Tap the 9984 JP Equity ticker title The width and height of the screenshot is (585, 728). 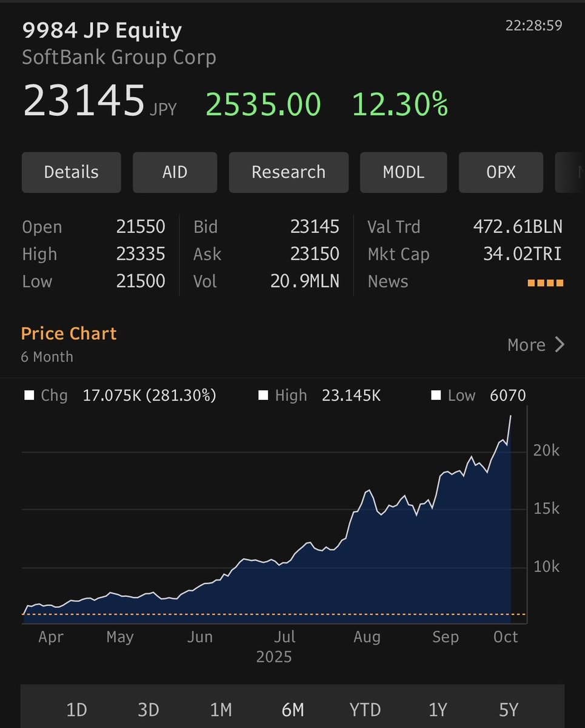click(102, 30)
